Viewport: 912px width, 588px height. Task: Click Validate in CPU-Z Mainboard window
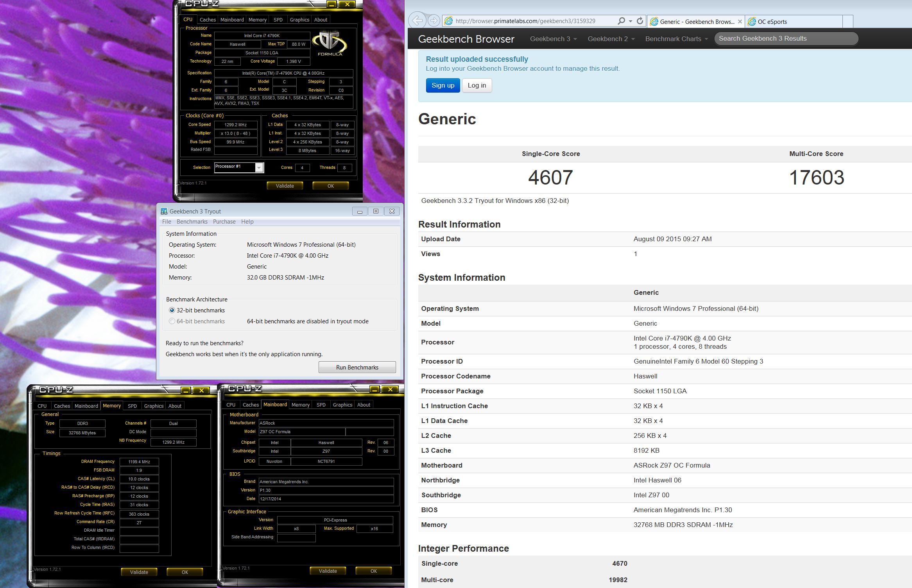328,571
